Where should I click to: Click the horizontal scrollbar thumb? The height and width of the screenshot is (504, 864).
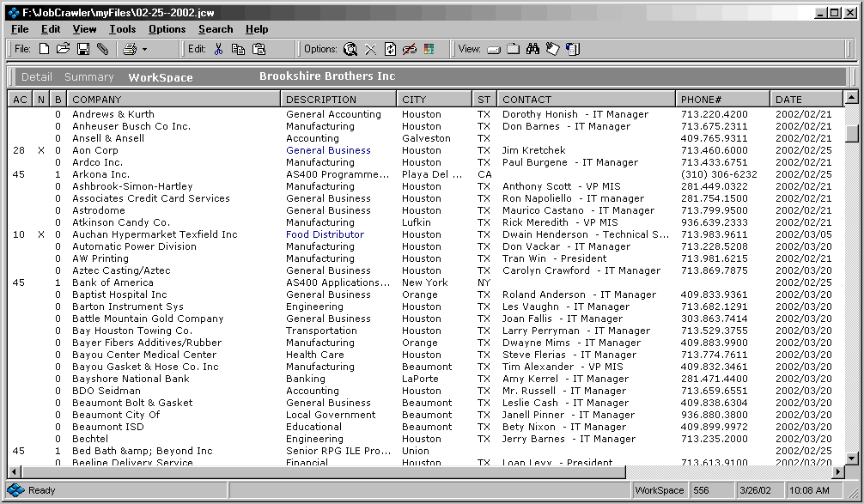point(324,471)
